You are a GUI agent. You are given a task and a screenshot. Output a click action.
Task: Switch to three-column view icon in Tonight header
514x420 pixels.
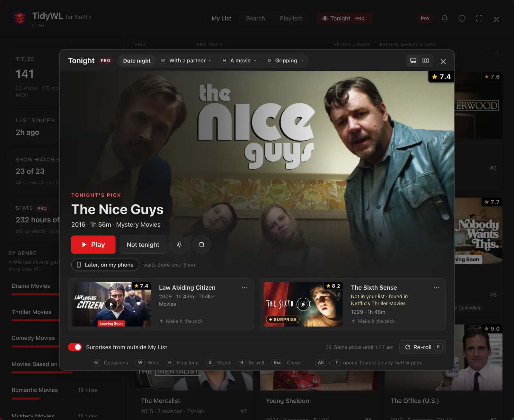point(426,60)
